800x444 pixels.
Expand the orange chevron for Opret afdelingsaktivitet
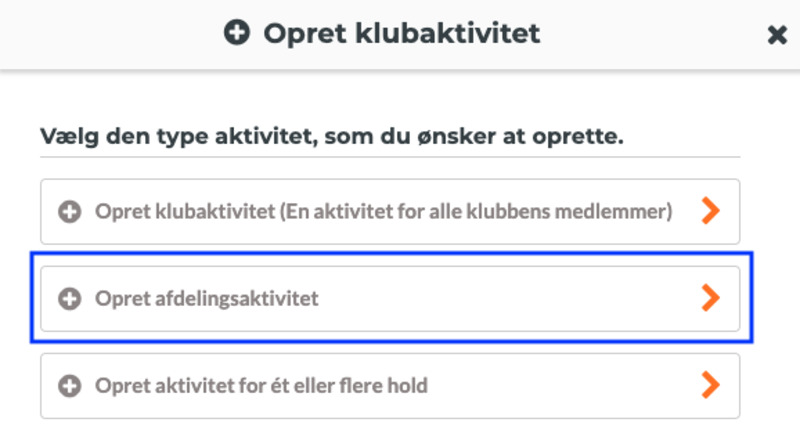[x=710, y=298]
